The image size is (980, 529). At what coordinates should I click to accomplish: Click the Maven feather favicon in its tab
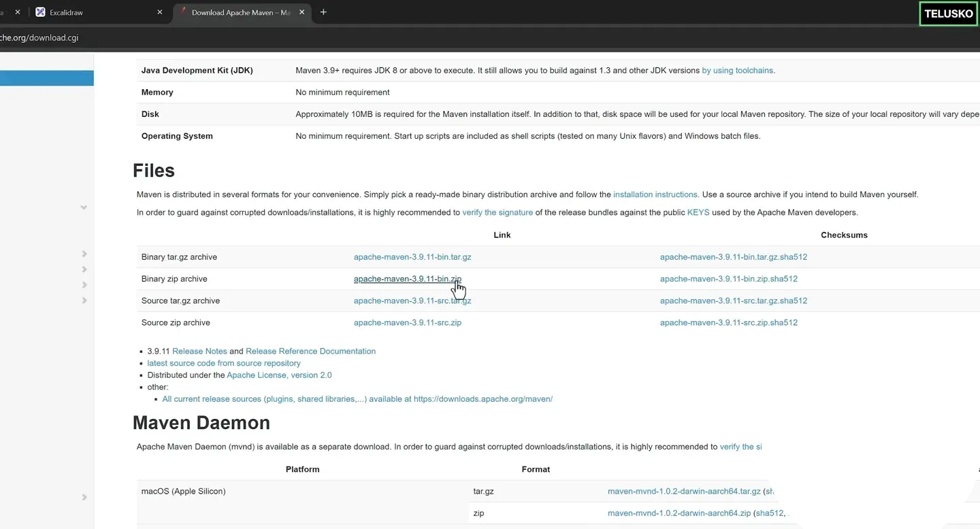tap(184, 12)
